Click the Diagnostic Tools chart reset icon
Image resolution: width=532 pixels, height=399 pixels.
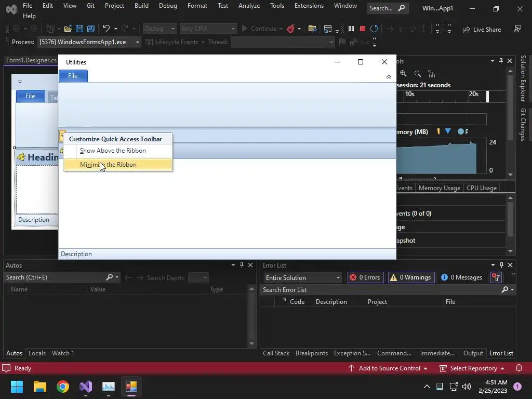(x=432, y=74)
